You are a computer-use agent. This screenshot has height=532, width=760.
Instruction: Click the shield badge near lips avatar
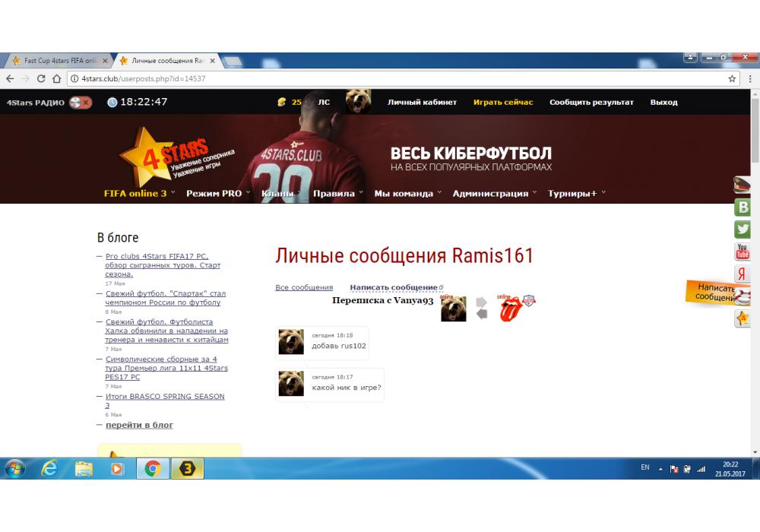529,300
